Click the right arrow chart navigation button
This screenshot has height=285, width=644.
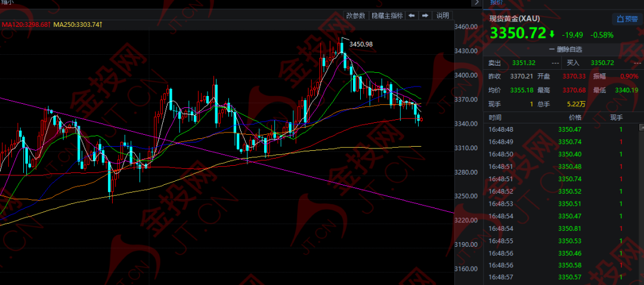tap(426, 16)
